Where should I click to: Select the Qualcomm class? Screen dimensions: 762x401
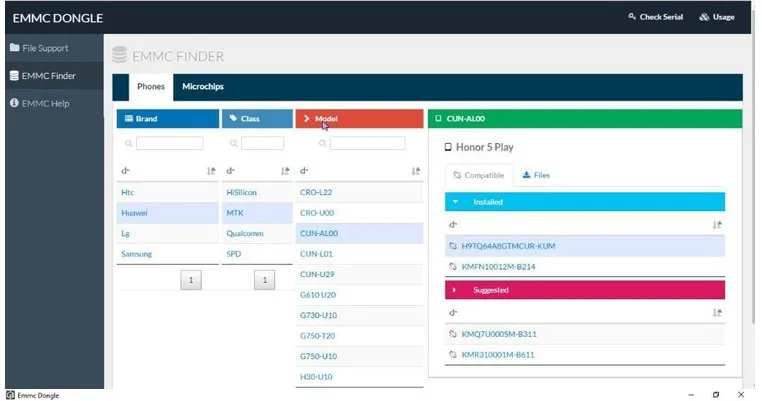coord(257,233)
